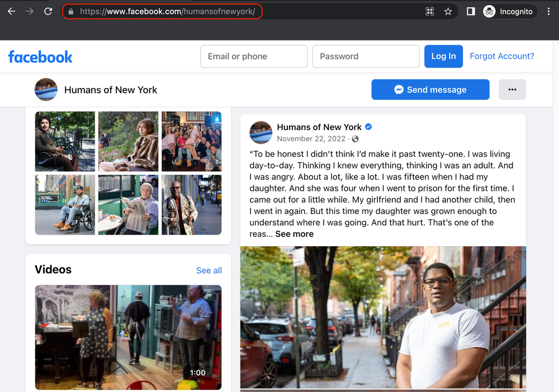Image resolution: width=559 pixels, height=392 pixels.
Task: Click the Email or phone input field
Action: coord(254,56)
